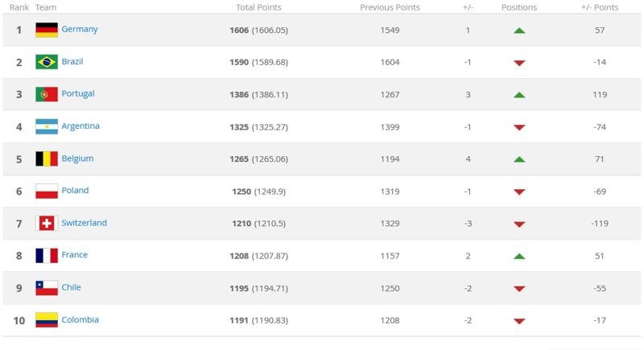Screen dimensions: 644x350
Task: Click the Colombia flag icon
Action: point(47,320)
